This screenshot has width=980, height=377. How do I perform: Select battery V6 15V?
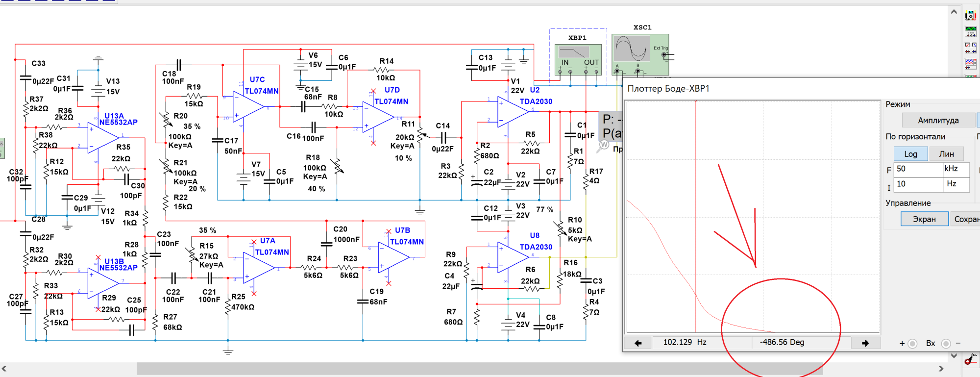click(301, 64)
